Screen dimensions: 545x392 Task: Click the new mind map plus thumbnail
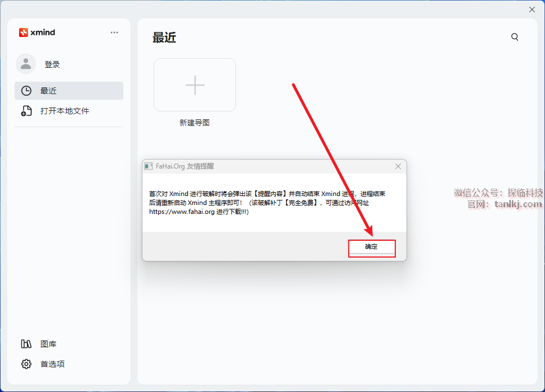coord(195,85)
